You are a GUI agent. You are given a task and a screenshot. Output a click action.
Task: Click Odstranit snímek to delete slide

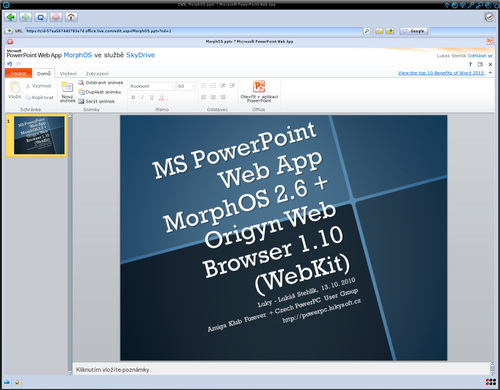(101, 83)
